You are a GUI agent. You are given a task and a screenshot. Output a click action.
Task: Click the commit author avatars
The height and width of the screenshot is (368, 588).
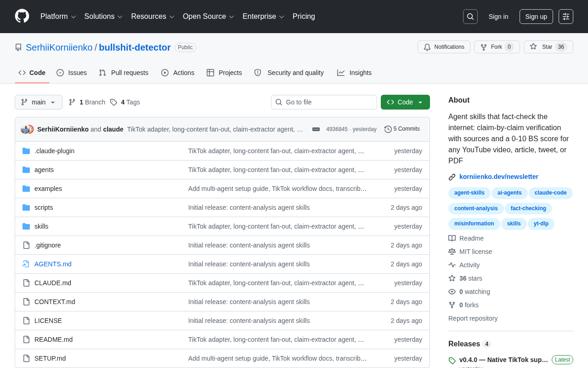pyautogui.click(x=27, y=129)
